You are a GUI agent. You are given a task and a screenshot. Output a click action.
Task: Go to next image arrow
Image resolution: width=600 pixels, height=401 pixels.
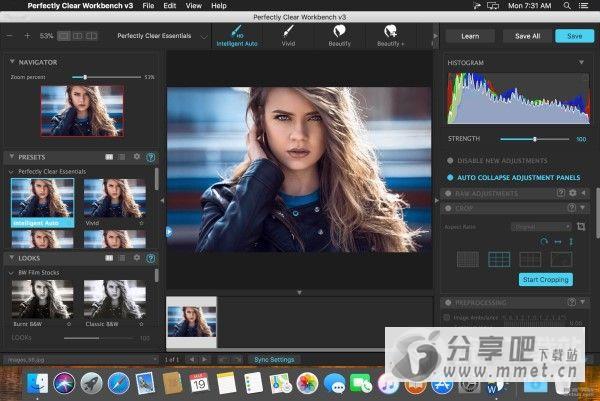[x=205, y=360]
